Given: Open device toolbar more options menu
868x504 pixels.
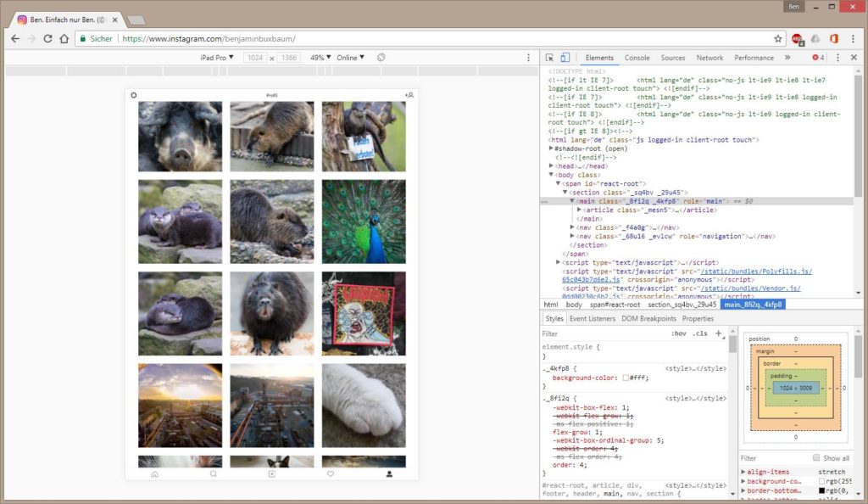Looking at the screenshot, I should [x=528, y=58].
